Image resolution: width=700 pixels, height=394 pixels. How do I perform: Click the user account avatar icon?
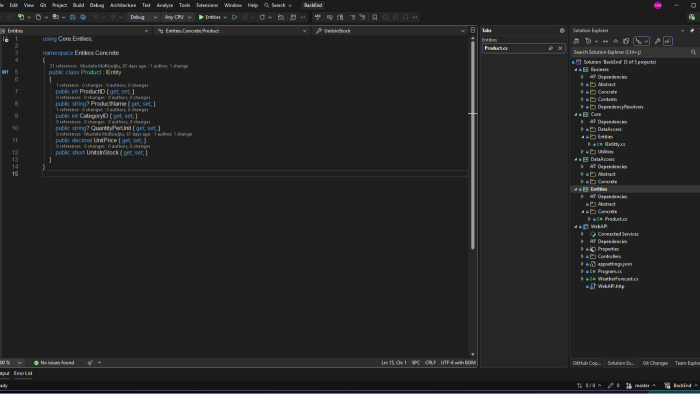658,5
